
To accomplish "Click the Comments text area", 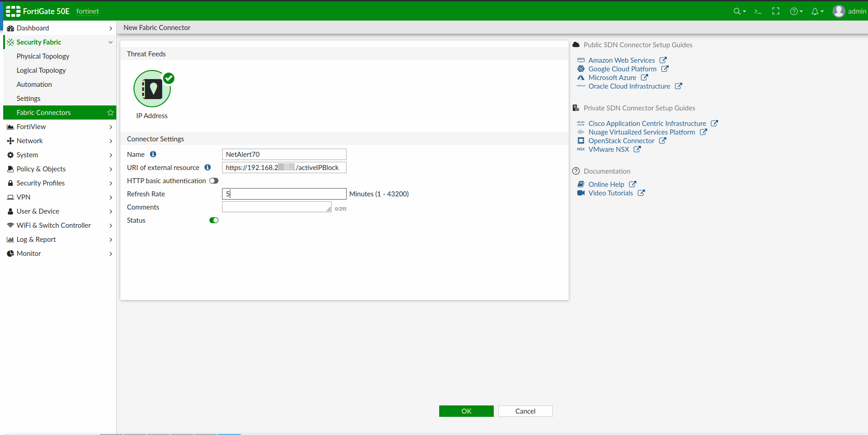I will pos(277,207).
